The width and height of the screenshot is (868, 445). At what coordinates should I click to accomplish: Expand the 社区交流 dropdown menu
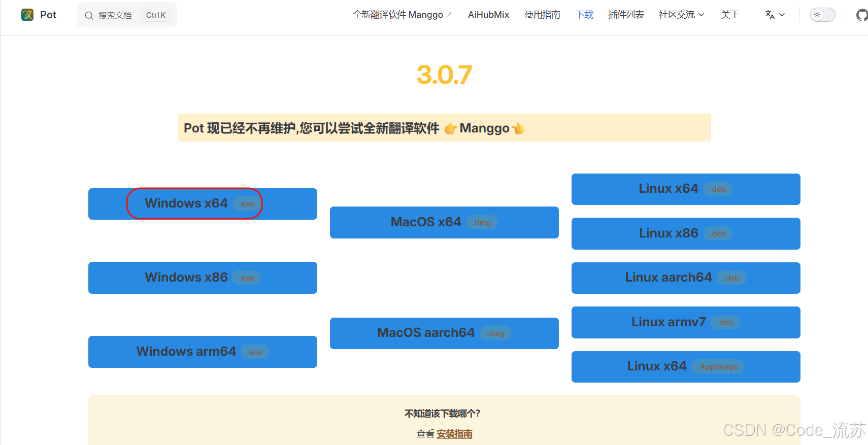point(681,15)
